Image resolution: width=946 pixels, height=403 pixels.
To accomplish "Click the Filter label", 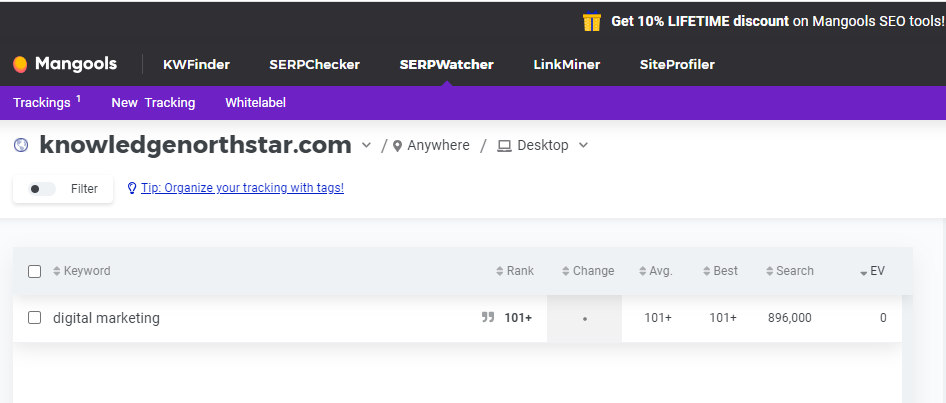I will (x=84, y=189).
